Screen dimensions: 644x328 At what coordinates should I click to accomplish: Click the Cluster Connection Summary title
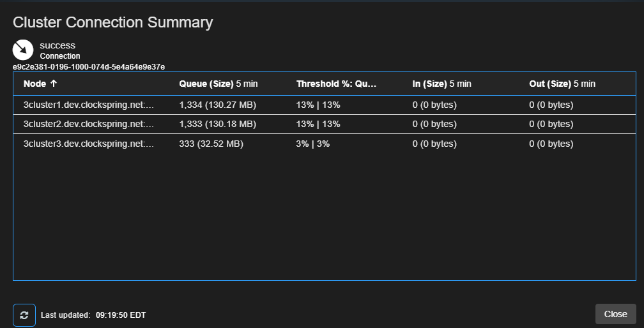pos(113,22)
